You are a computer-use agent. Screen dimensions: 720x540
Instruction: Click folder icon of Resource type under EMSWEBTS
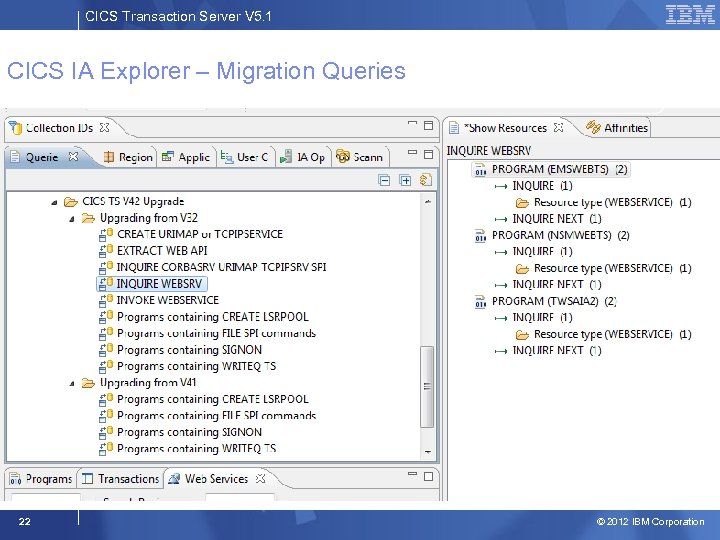point(522,202)
